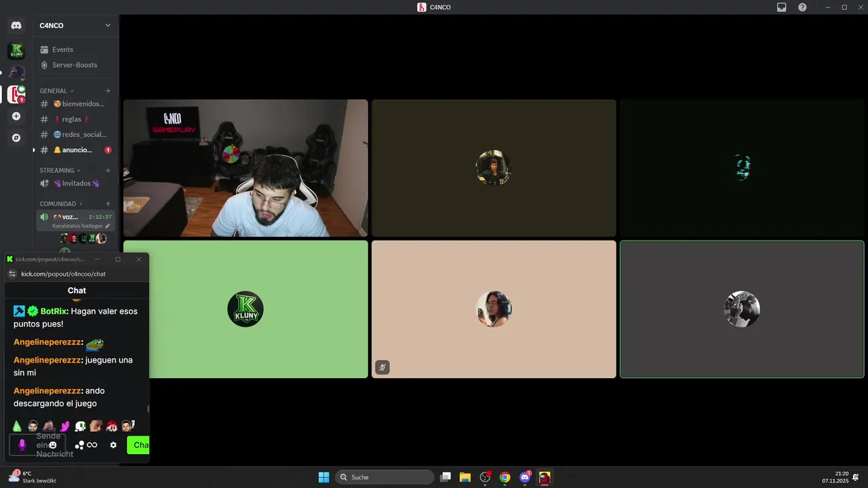Click the BotRix username in chat

(54, 311)
